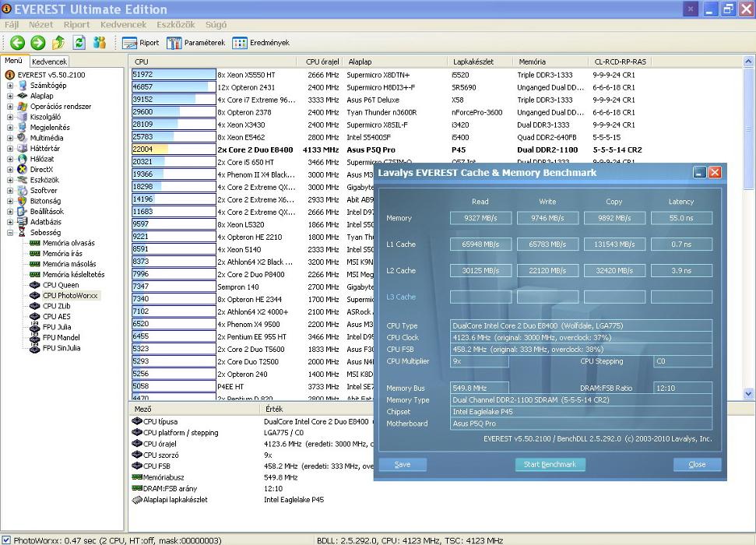Click the L1 Cache Copy 131543 MB/s field
This screenshot has height=545, width=756.
click(x=614, y=244)
